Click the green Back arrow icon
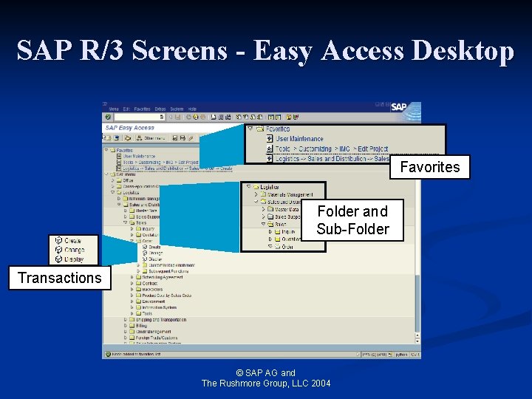The width and height of the screenshot is (532, 399). 188,117
